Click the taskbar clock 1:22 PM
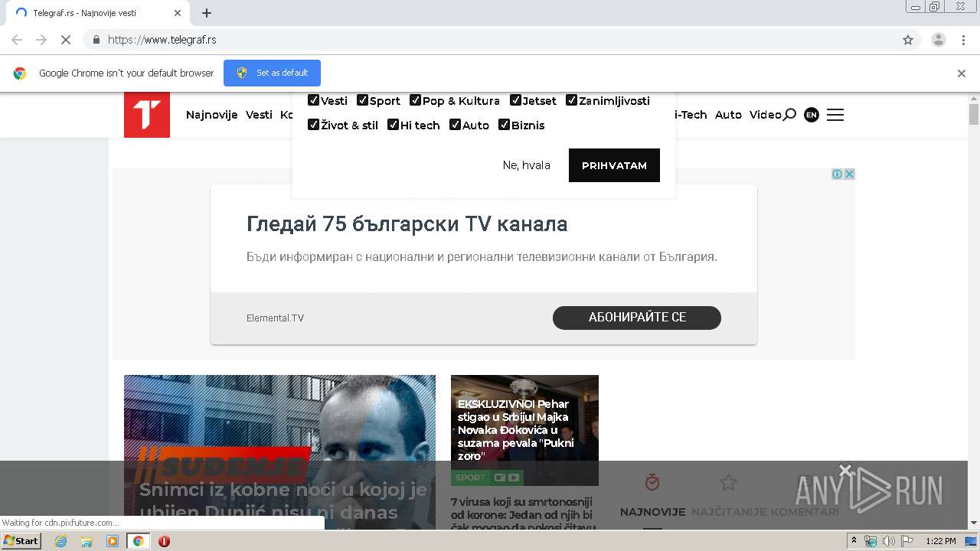Image resolution: width=980 pixels, height=551 pixels. [x=941, y=541]
